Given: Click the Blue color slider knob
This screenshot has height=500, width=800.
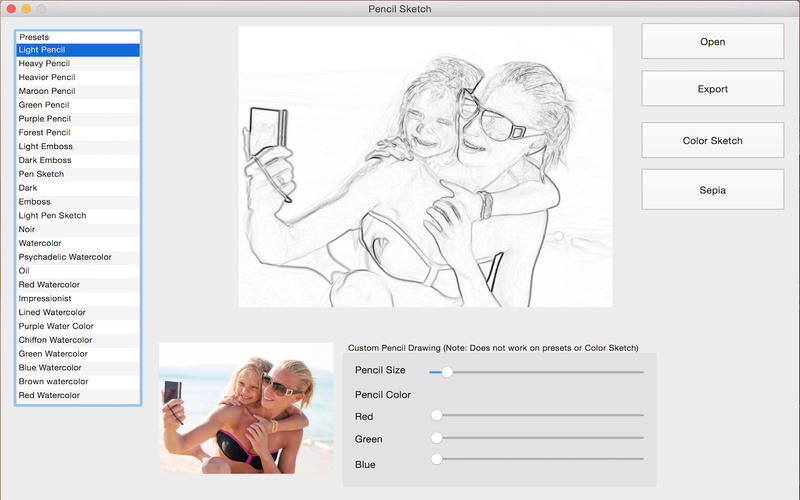Looking at the screenshot, I should pyautogui.click(x=436, y=459).
